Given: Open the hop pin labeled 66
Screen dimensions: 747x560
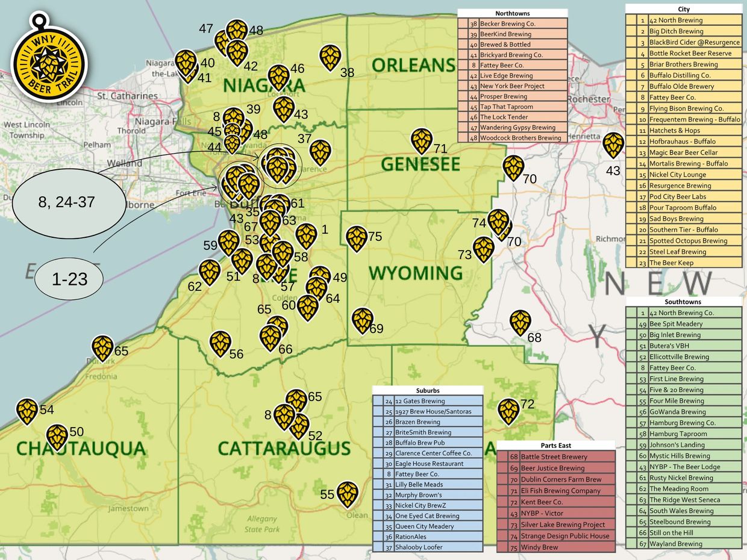Looking at the screenshot, I should point(270,338).
